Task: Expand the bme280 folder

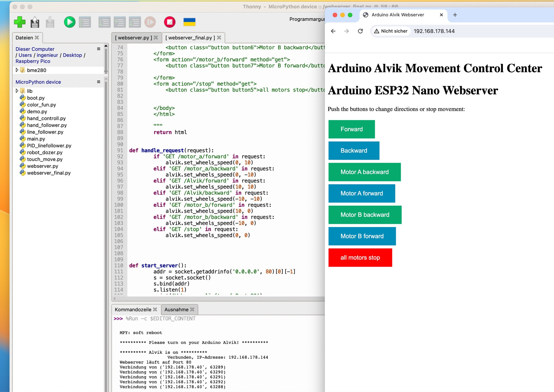Action: pos(17,70)
